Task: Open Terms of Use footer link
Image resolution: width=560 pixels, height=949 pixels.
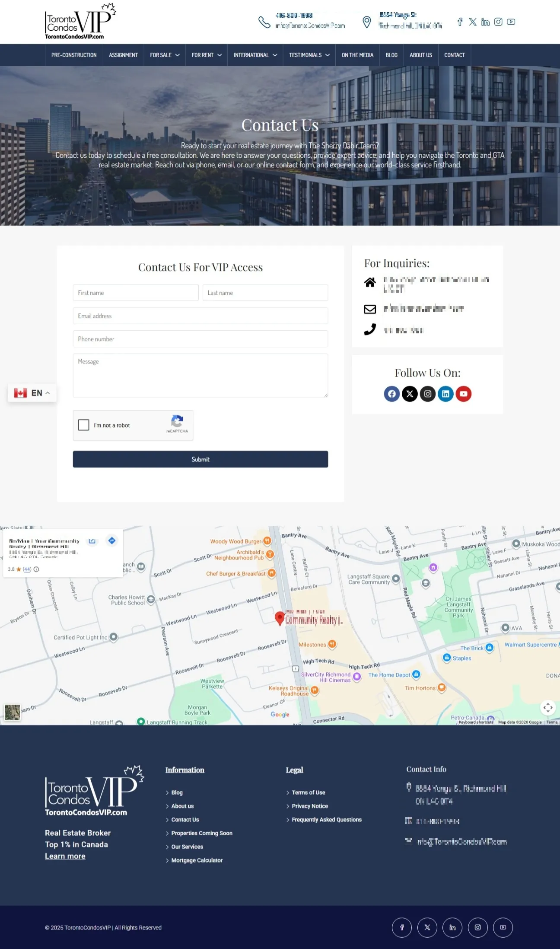Action: tap(308, 792)
